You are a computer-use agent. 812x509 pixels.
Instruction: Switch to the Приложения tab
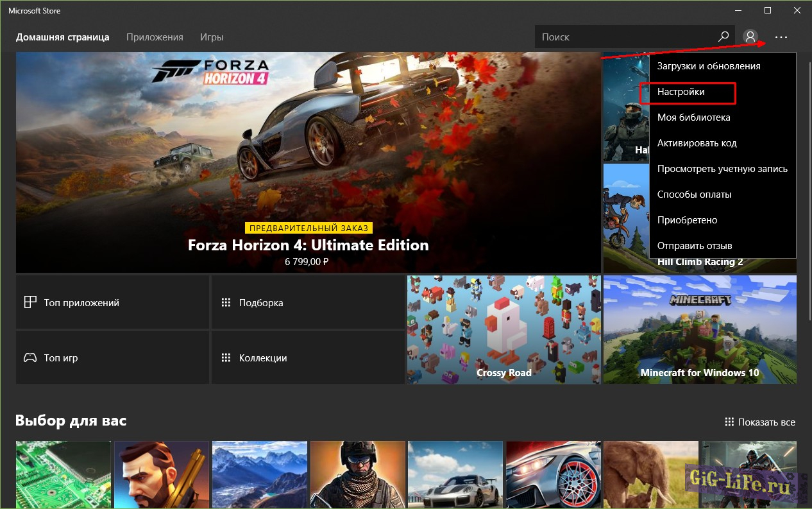point(155,37)
